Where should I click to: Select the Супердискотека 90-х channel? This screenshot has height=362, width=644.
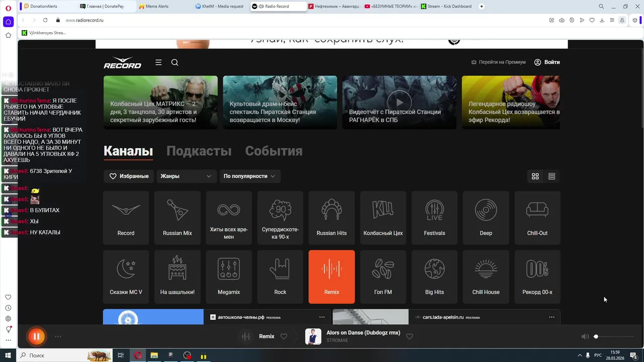[x=280, y=218]
